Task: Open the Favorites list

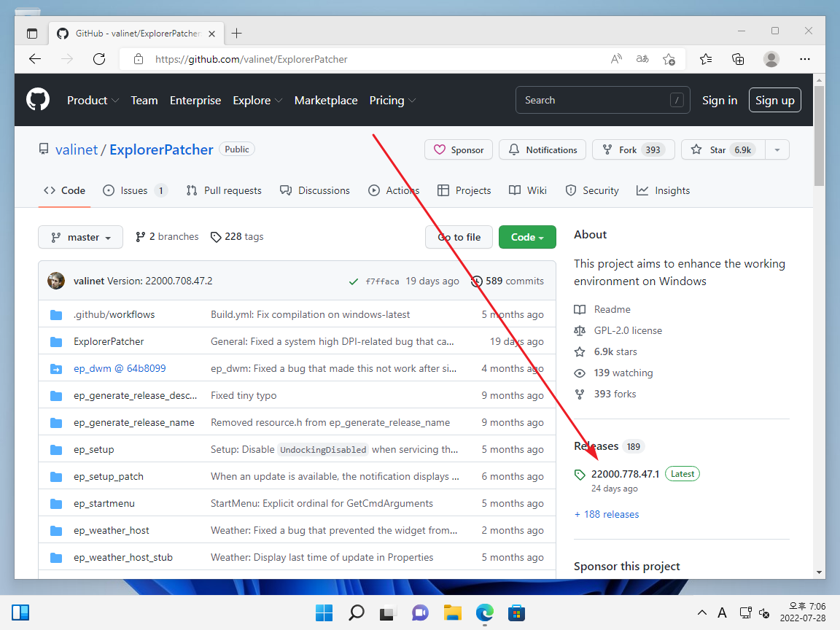Action: tap(706, 59)
